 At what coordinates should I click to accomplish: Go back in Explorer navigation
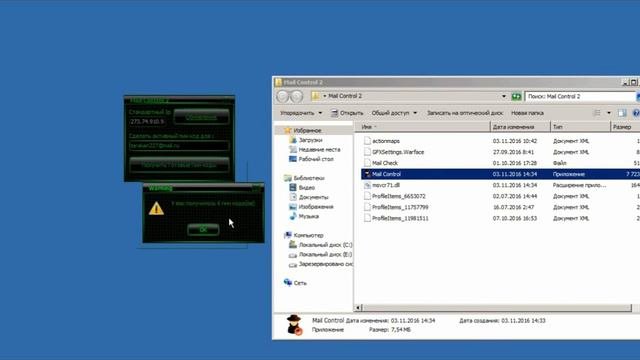[x=282, y=96]
